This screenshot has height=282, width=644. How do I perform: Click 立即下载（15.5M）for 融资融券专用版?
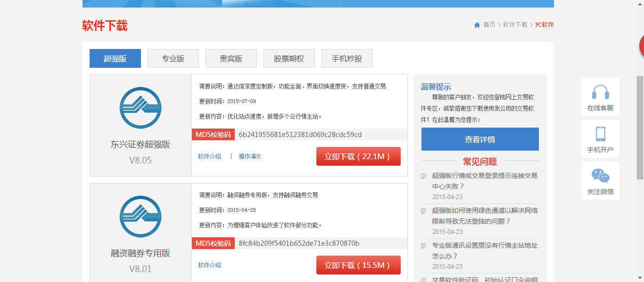[x=358, y=265]
